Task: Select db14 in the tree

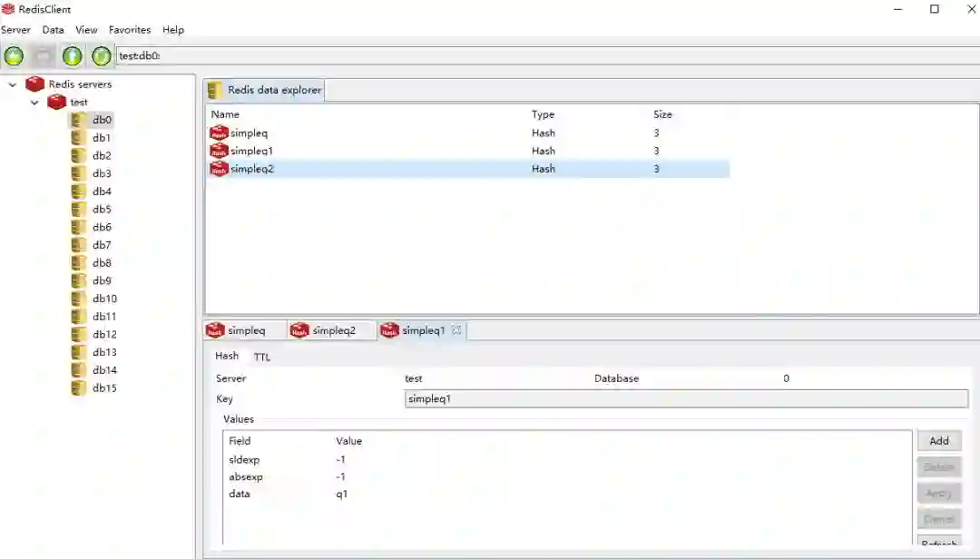Action: (x=104, y=370)
